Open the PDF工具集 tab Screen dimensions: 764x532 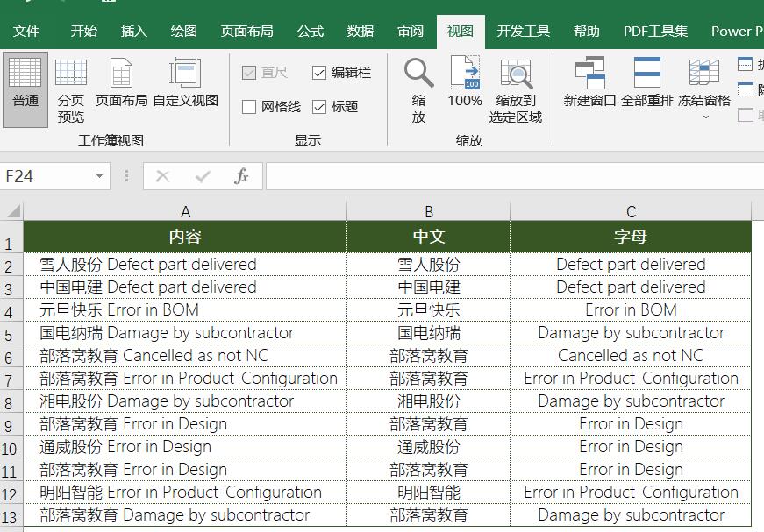point(655,32)
